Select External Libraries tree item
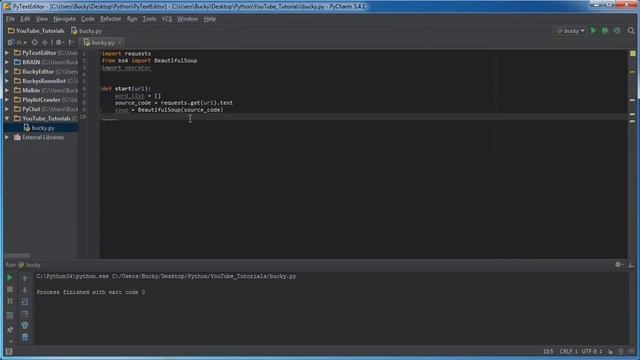Viewport: 640px width, 360px height. [41, 137]
